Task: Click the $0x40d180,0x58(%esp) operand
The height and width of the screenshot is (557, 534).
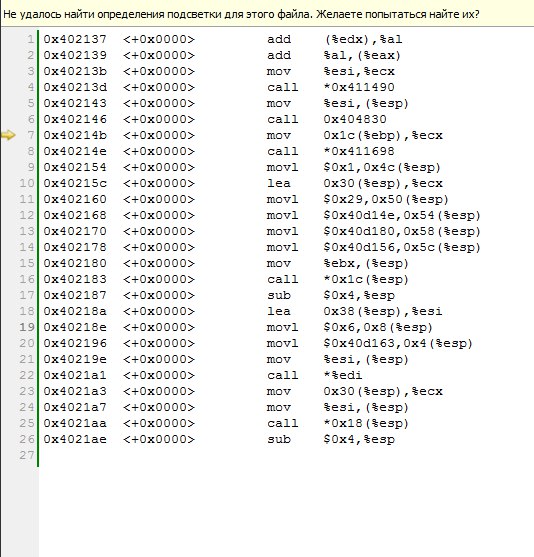Action: [x=402, y=231]
